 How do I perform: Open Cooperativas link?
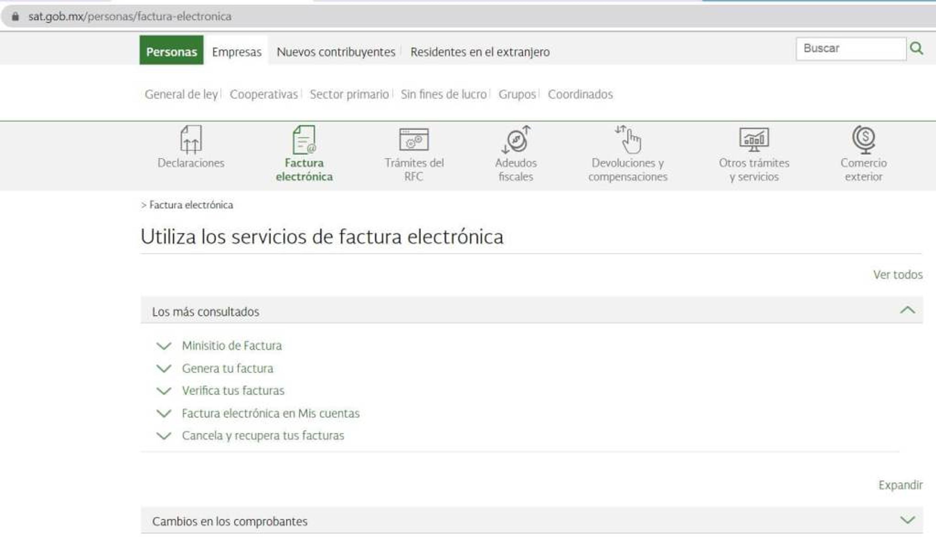(263, 94)
